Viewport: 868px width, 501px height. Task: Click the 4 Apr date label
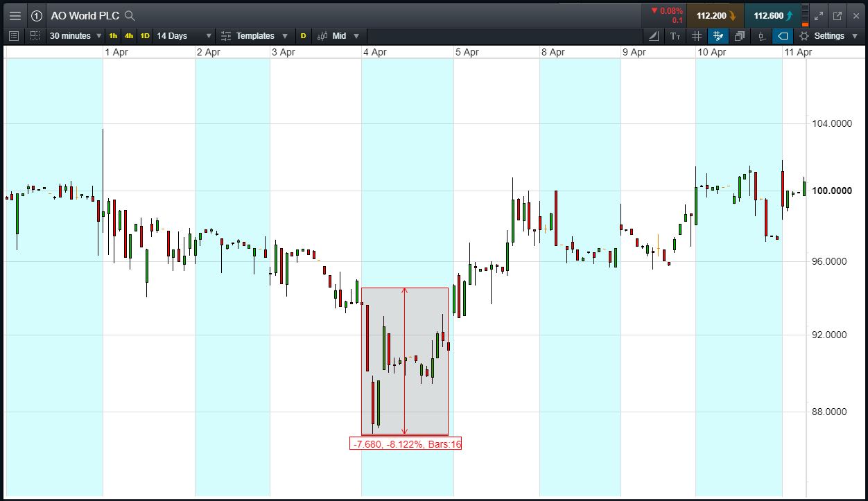point(374,52)
